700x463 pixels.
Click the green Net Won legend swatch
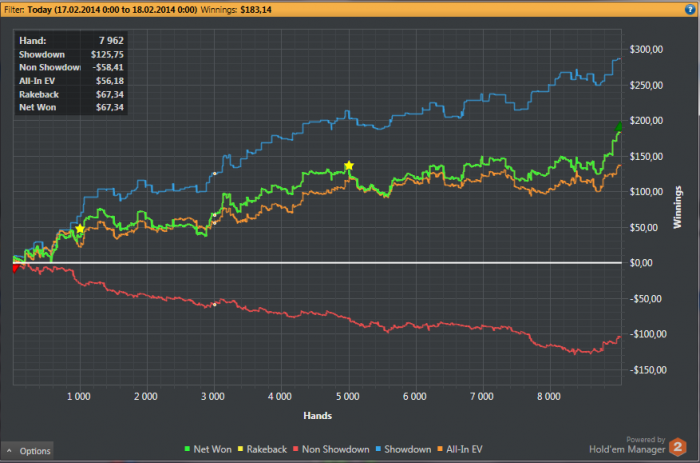(x=187, y=449)
